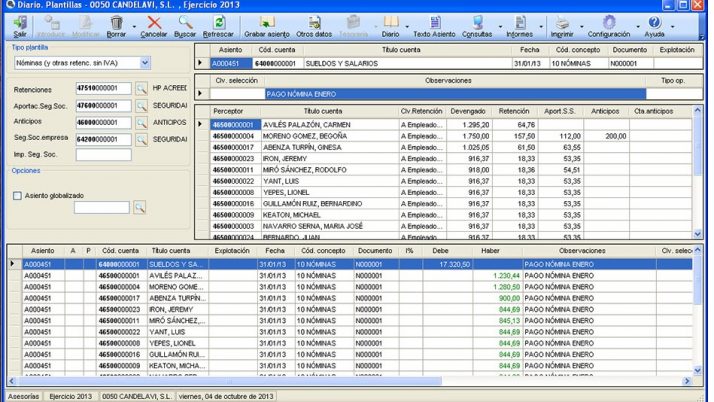Open the Diario book icon

tap(391, 23)
